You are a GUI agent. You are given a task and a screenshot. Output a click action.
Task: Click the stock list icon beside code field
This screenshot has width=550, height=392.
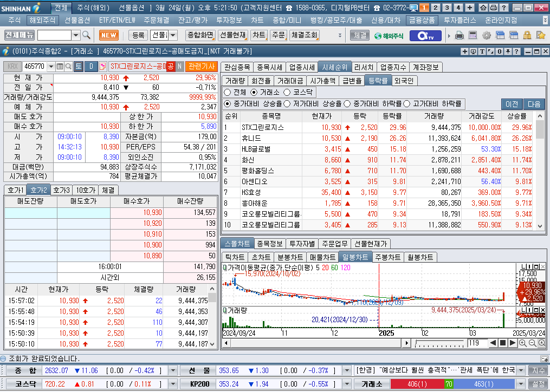point(60,66)
